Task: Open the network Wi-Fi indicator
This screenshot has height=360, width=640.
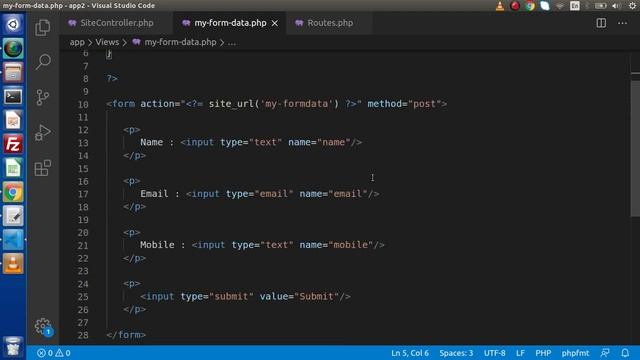Action: 560,6
